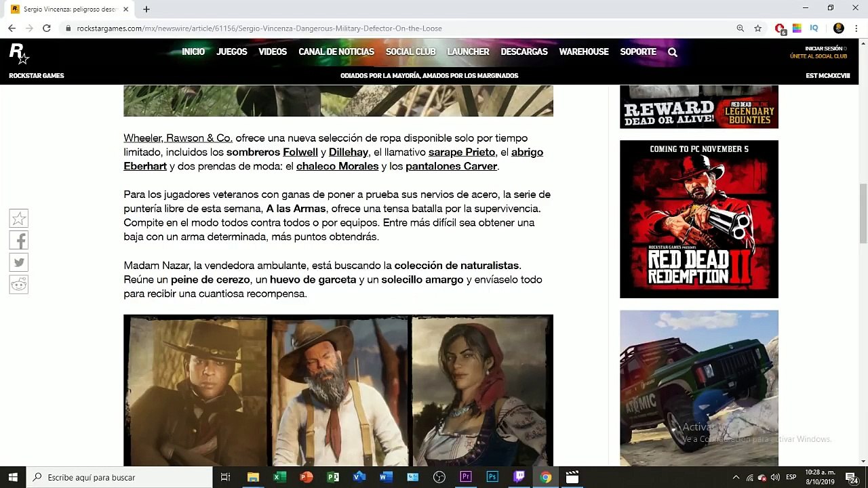Open Word from the taskbar

pyautogui.click(x=386, y=477)
